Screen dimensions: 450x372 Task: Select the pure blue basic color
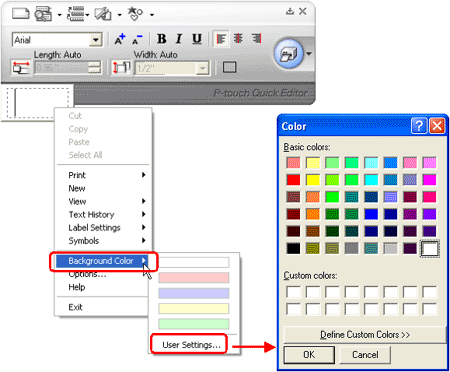(371, 214)
